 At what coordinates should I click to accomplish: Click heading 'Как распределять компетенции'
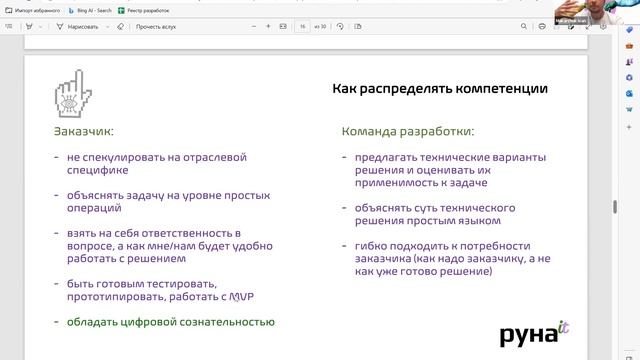(x=440, y=89)
